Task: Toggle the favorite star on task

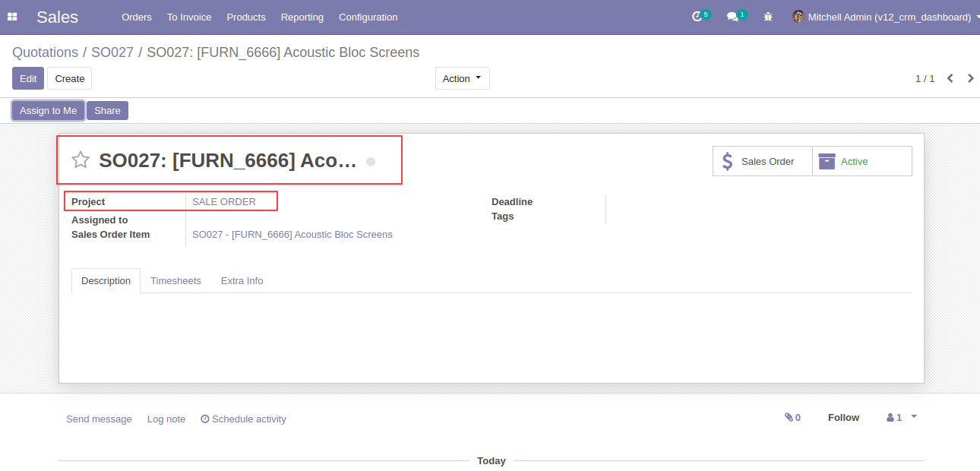Action: point(81,160)
